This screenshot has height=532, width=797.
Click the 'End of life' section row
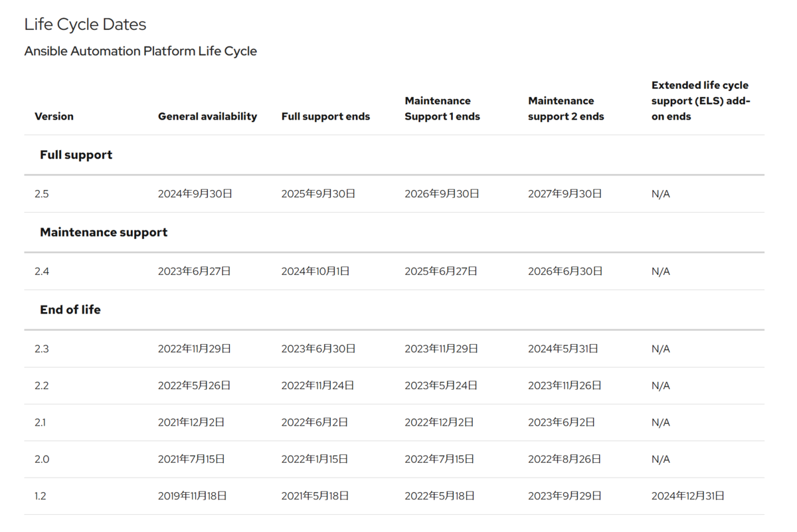click(394, 310)
